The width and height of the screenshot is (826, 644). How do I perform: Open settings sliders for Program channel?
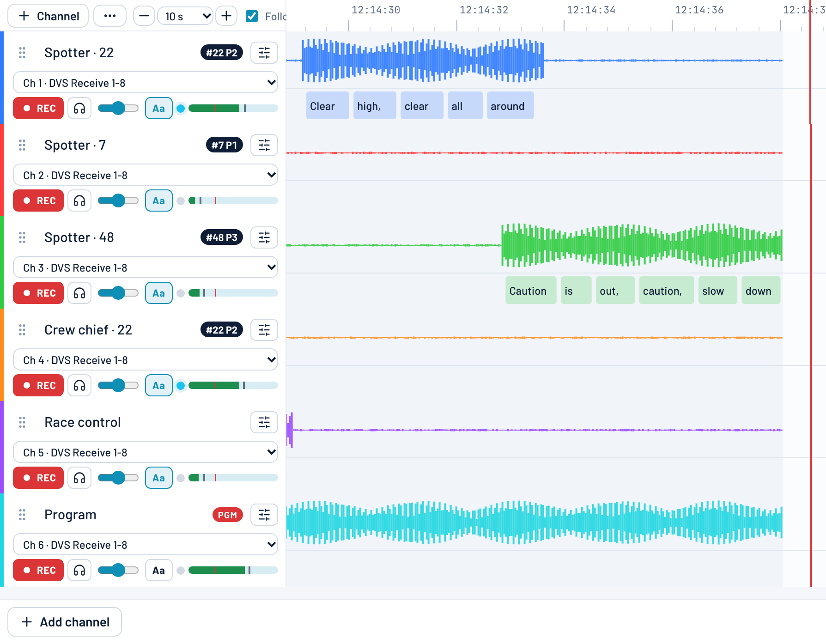pyautogui.click(x=264, y=515)
